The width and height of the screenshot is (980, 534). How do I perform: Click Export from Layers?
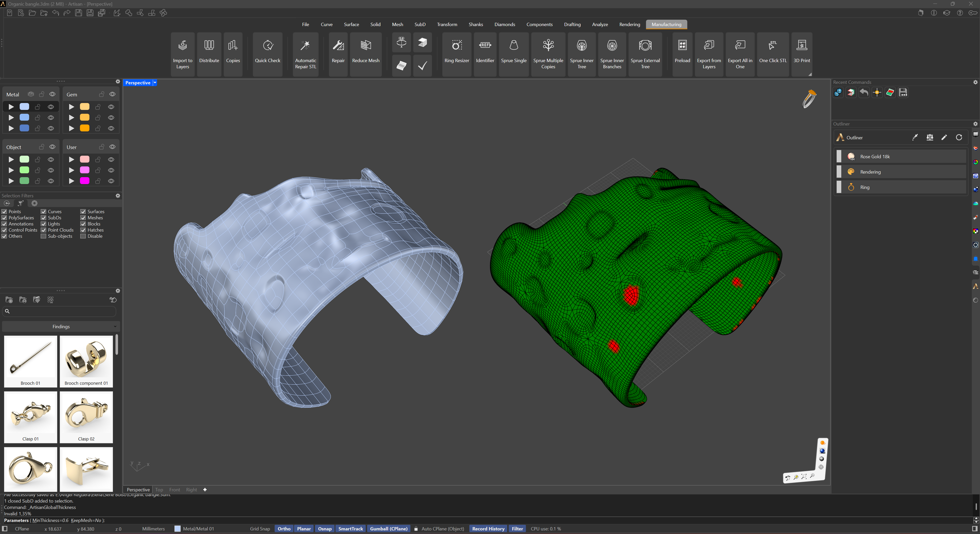click(709, 54)
